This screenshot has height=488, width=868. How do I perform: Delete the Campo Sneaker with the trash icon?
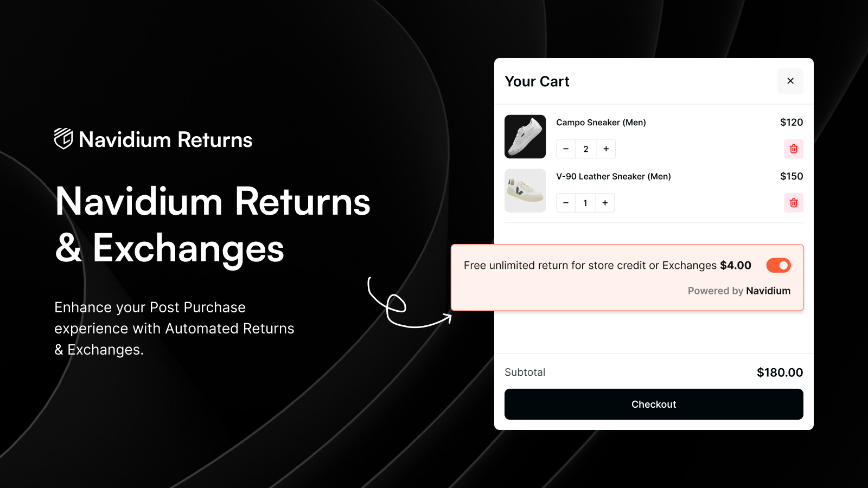tap(793, 149)
